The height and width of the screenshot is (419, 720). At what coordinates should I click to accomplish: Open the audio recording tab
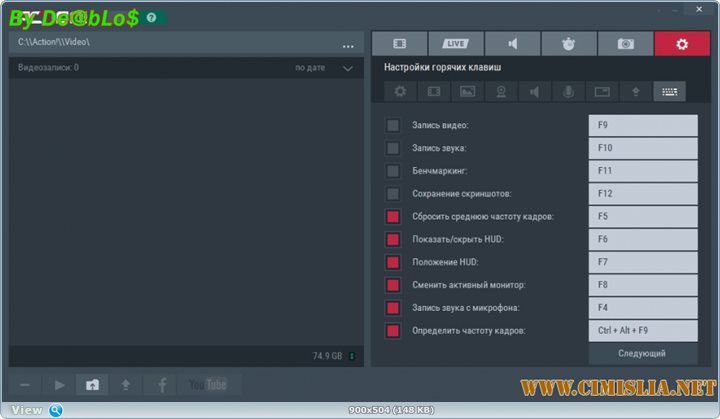tap(512, 44)
